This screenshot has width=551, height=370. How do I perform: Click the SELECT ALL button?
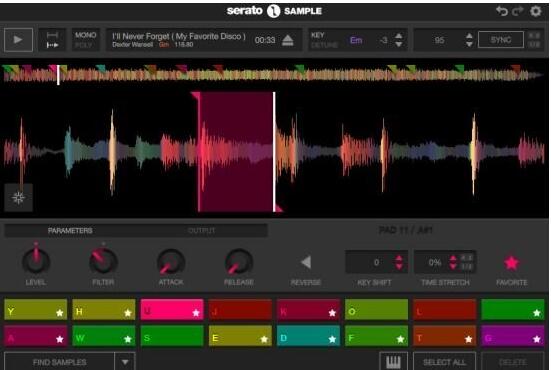pyautogui.click(x=445, y=362)
